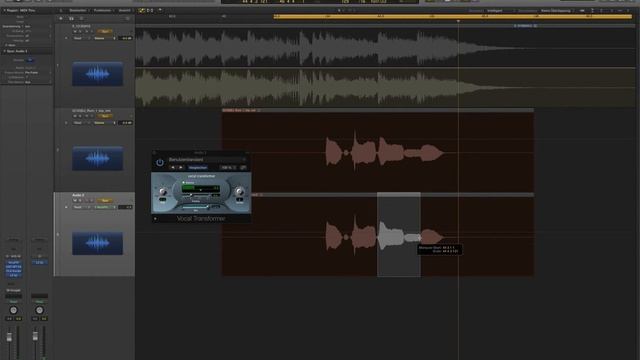Click the right channel strip pan knob

(x=39, y=310)
